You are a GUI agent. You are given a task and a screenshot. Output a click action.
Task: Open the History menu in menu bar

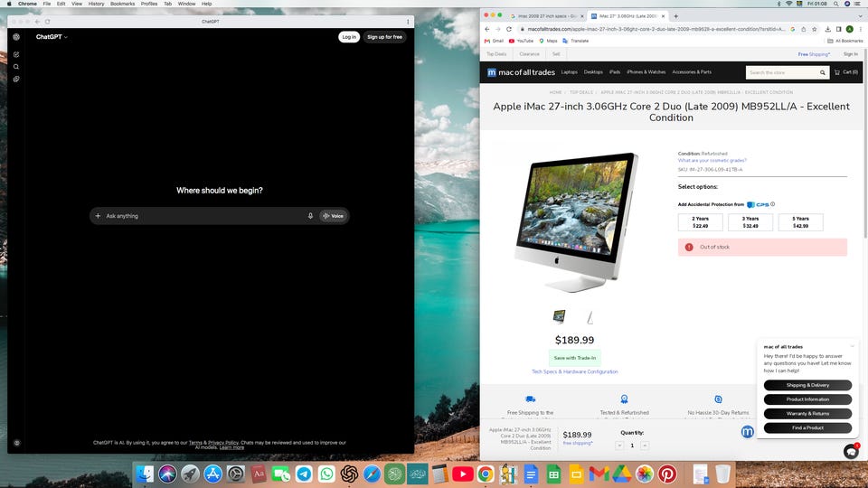[96, 4]
